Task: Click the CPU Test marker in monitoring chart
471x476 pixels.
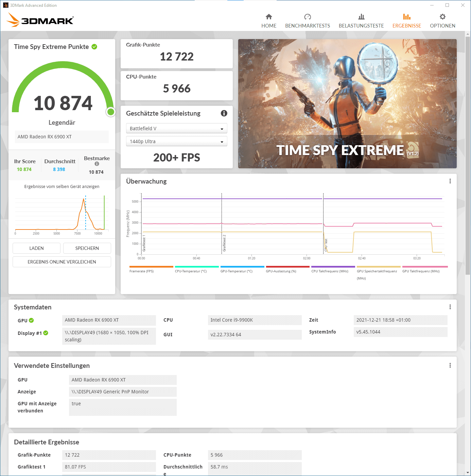Action: pyautogui.click(x=326, y=245)
